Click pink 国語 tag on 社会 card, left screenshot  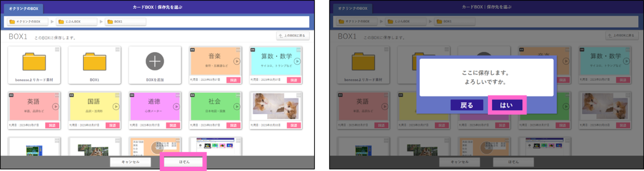(x=233, y=125)
